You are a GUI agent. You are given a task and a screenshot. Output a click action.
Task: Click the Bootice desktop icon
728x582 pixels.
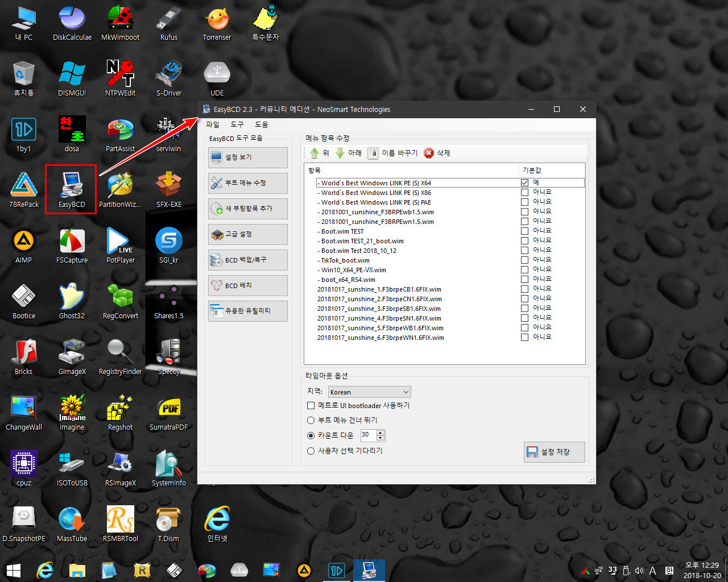(x=23, y=301)
